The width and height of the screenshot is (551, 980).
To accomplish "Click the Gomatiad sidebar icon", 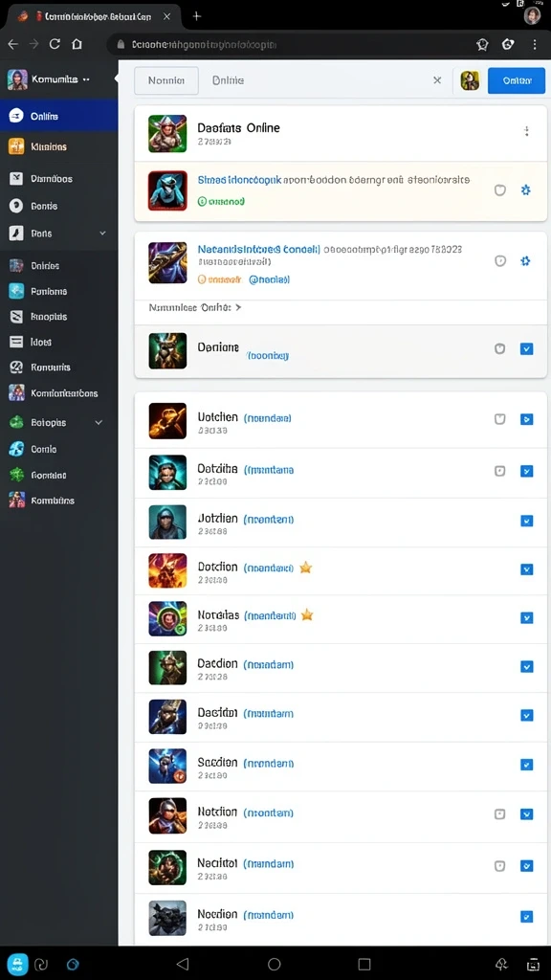I will tap(16, 475).
